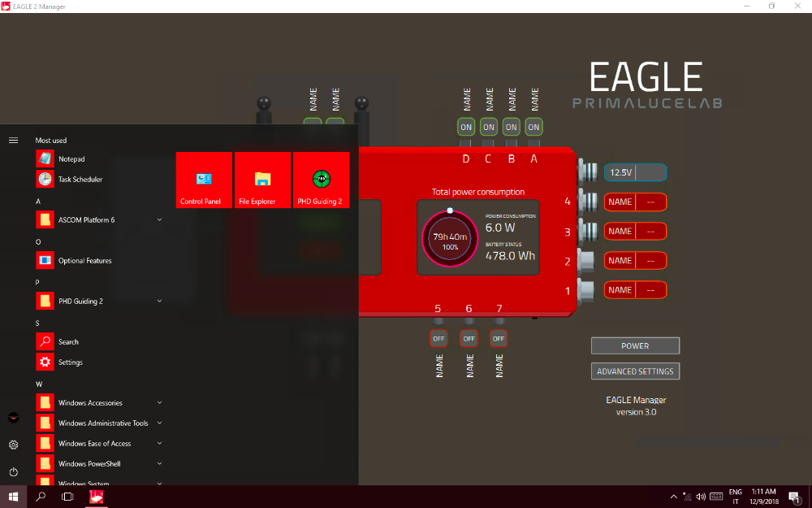Expand ASCOM Platform 6 chevron
This screenshot has width=812, height=508.
coord(159,219)
